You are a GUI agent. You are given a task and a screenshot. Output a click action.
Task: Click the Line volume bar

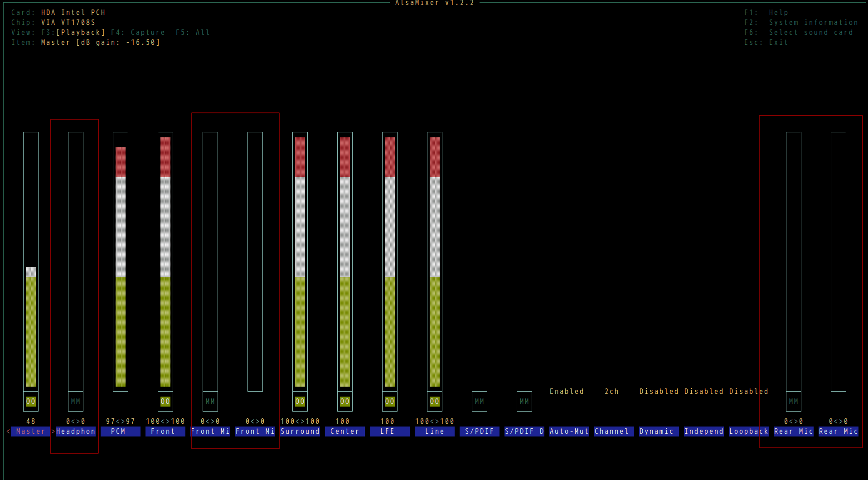pyautogui.click(x=435, y=262)
